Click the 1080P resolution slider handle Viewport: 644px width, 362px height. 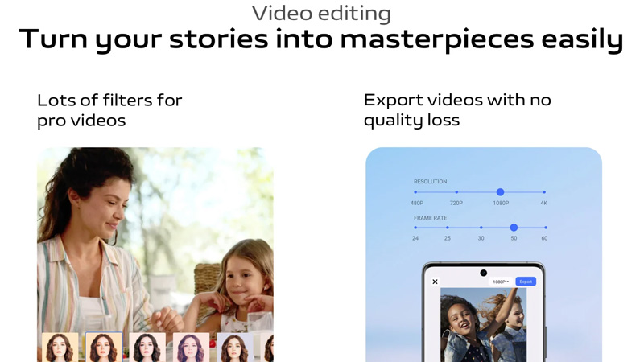[x=500, y=192]
